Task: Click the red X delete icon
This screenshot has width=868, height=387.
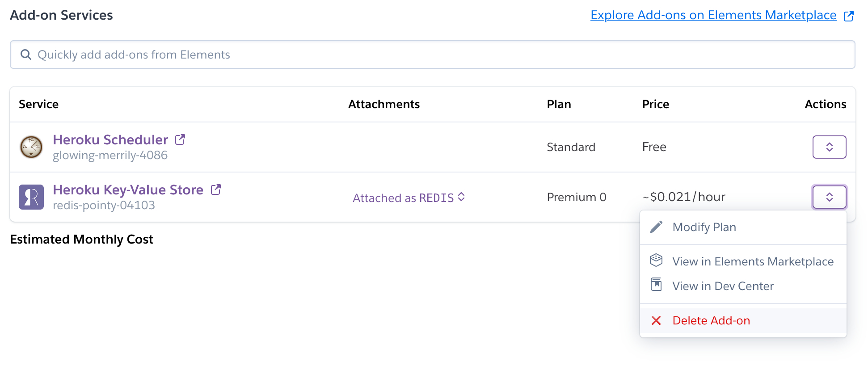Action: (656, 320)
